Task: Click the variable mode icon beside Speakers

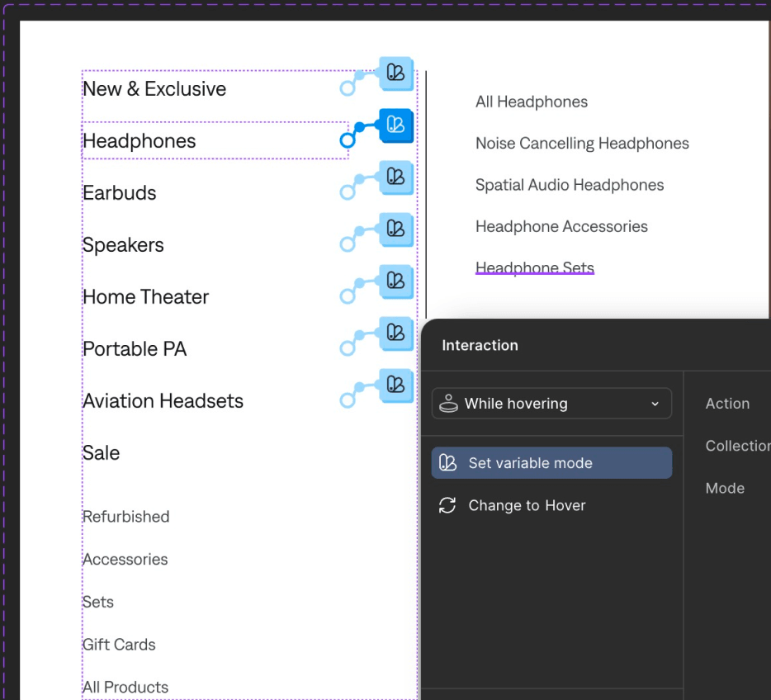Action: coord(396,229)
